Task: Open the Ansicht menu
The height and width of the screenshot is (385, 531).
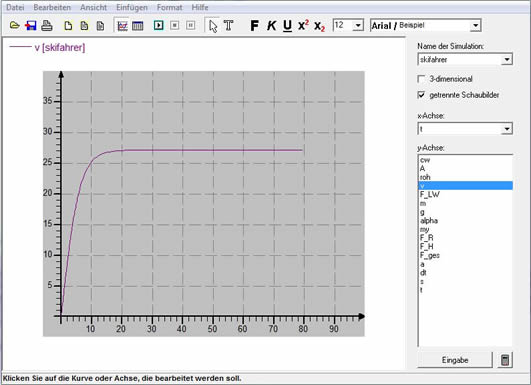Action: click(93, 7)
